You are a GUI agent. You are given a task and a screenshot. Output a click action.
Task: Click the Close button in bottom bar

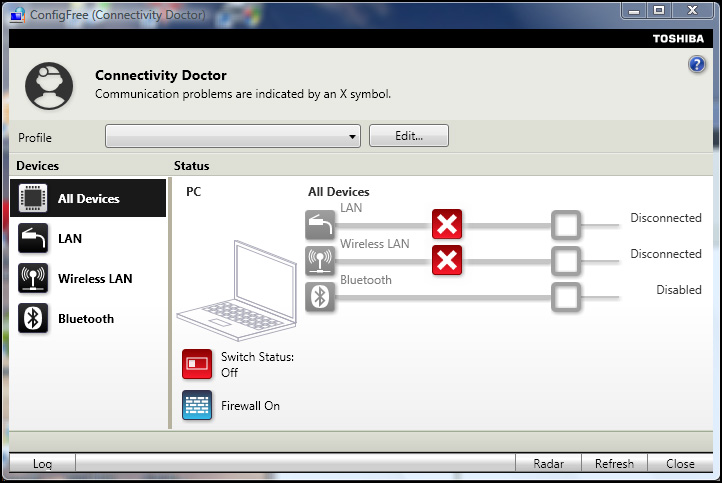[680, 463]
